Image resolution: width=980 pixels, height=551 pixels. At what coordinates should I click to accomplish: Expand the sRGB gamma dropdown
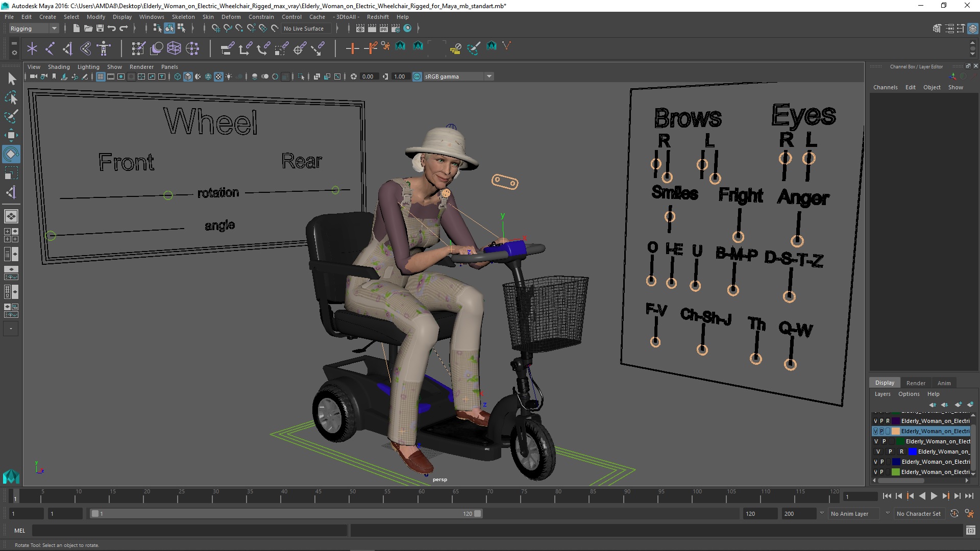[x=489, y=77]
